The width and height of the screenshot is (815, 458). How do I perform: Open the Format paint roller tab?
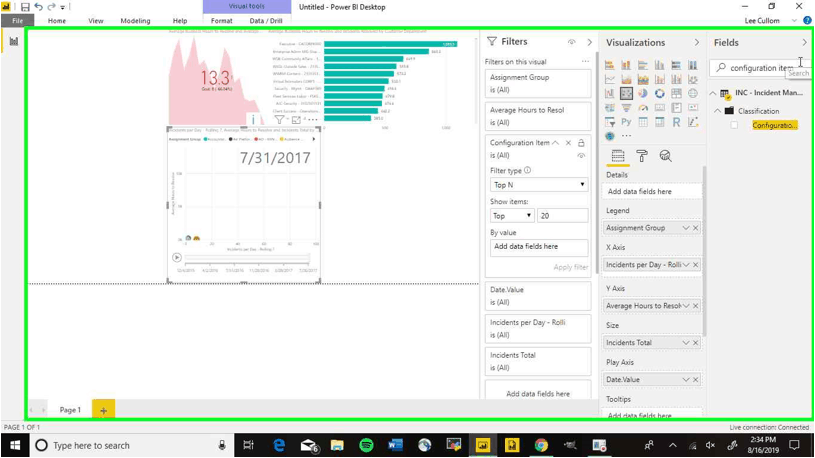click(642, 155)
